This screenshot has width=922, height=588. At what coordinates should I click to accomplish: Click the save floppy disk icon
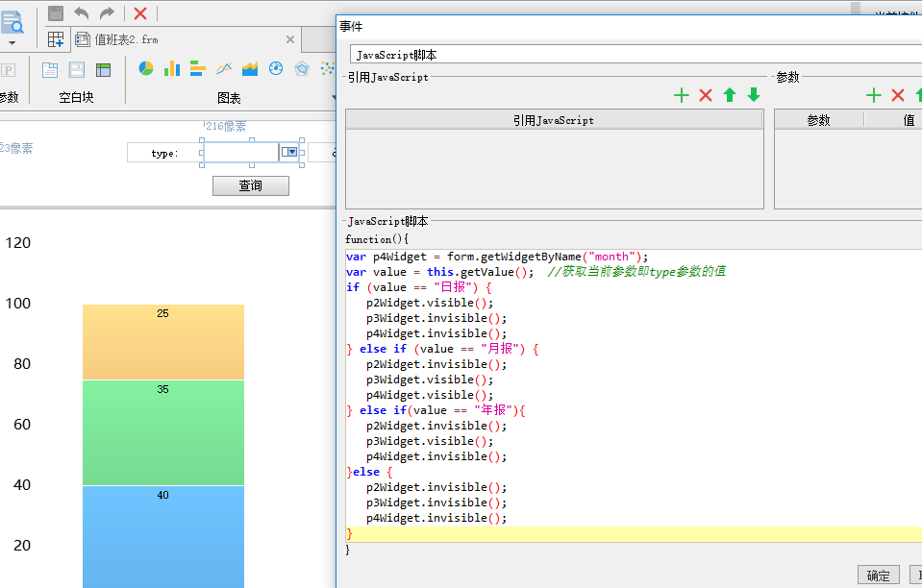55,12
